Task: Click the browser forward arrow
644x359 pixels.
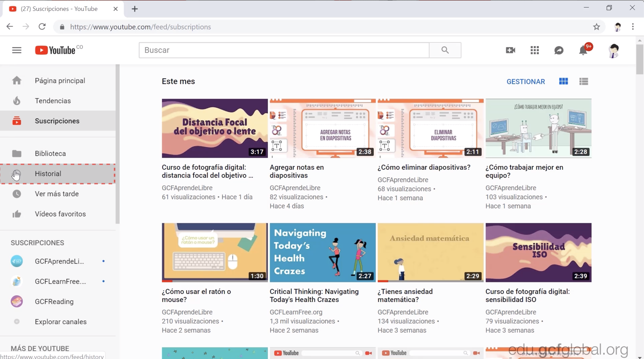Action: 26,27
